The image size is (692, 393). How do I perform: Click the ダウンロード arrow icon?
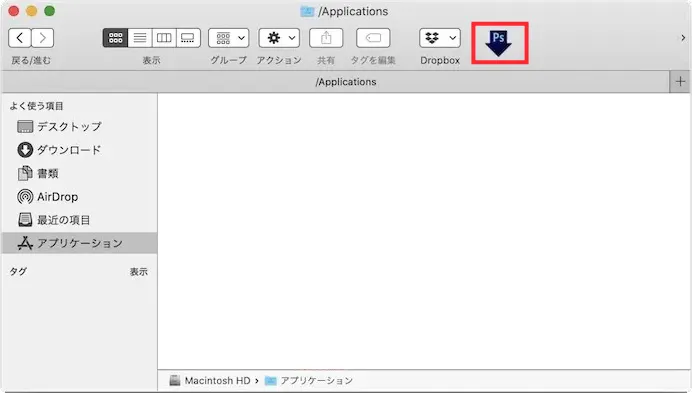pyautogui.click(x=25, y=150)
